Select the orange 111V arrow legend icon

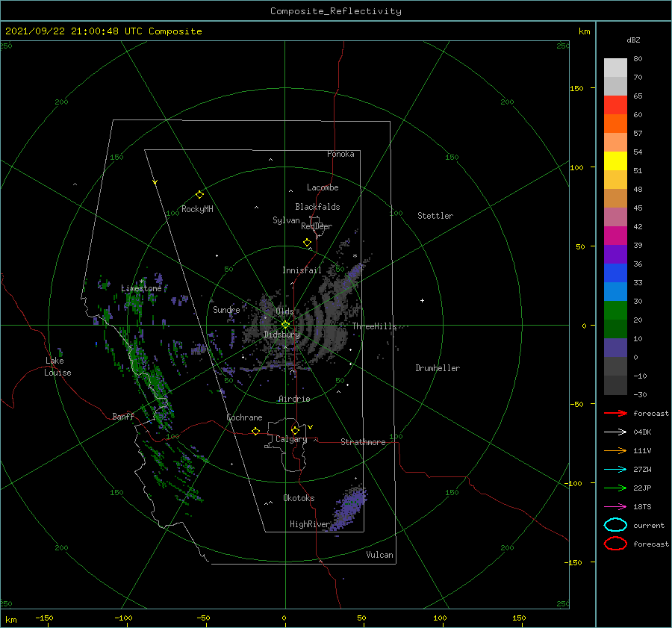click(615, 450)
